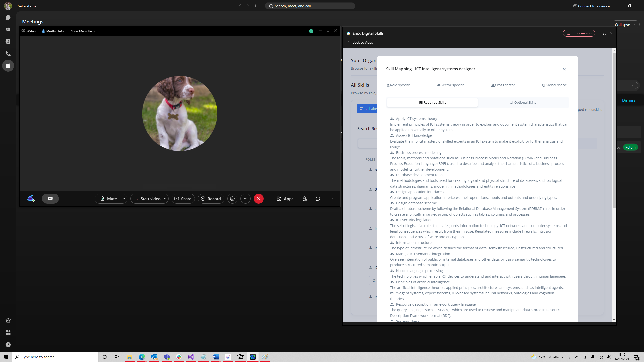Click Dismiss link on right
Image resolution: width=644 pixels, height=362 pixels.
pos(629,100)
